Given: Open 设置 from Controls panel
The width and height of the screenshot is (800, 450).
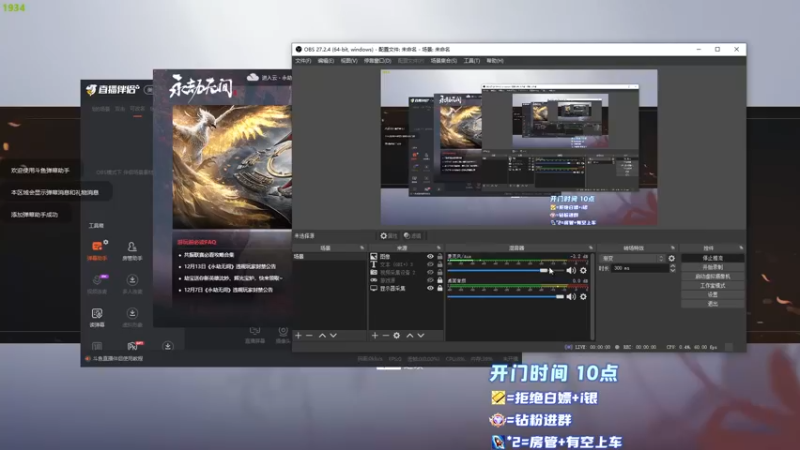Looking at the screenshot, I should click(x=713, y=295).
